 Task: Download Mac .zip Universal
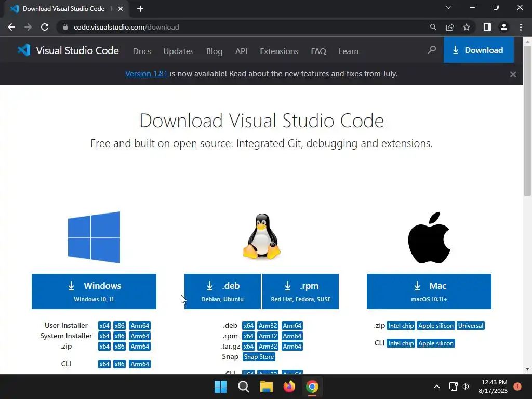[471, 326]
